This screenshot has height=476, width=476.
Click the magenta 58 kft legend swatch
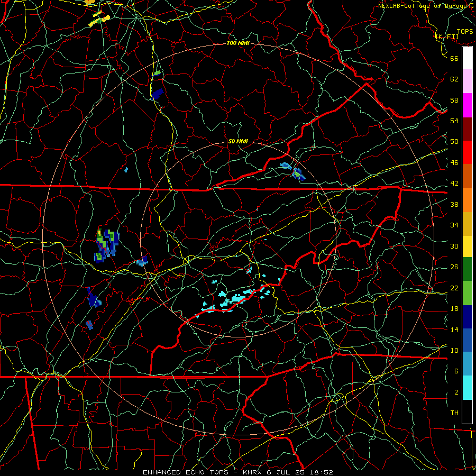pos(467,105)
